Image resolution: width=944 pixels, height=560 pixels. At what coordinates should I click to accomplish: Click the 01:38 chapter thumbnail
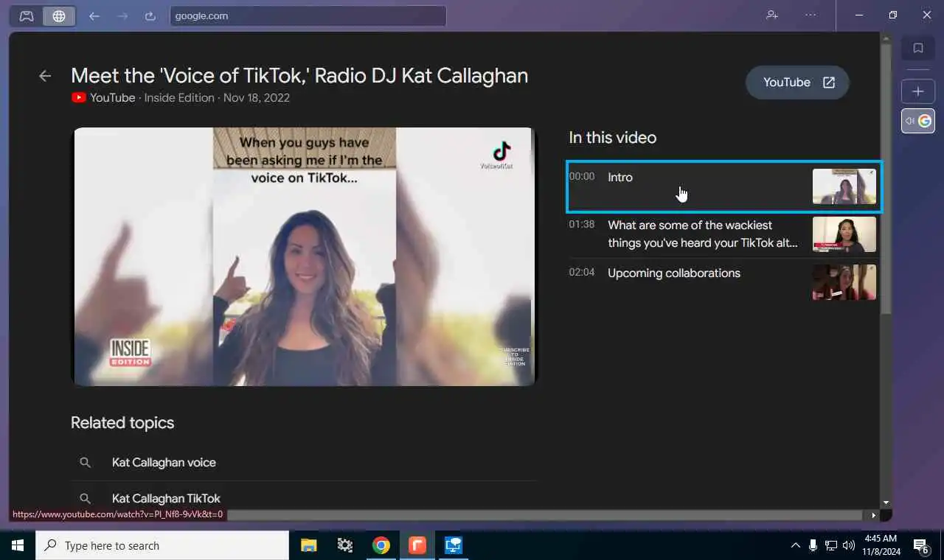pyautogui.click(x=844, y=234)
